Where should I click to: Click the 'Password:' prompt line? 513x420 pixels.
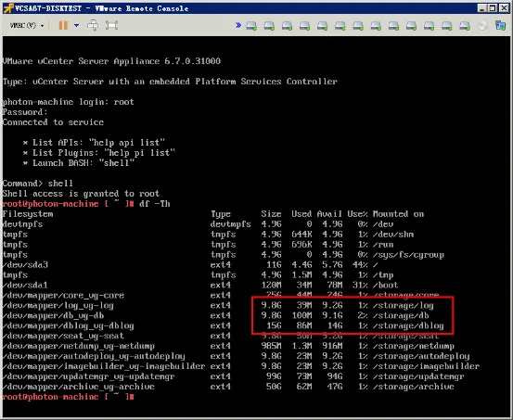click(x=25, y=112)
